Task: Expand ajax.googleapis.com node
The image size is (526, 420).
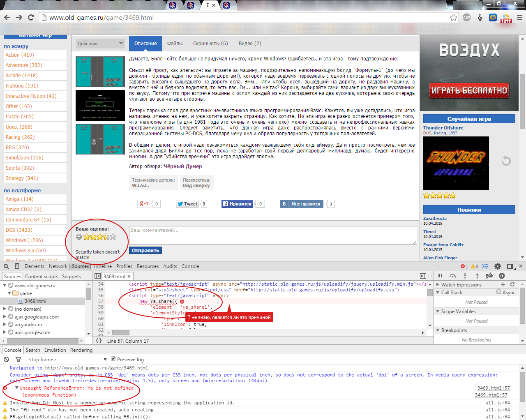Action: click(x=5, y=316)
